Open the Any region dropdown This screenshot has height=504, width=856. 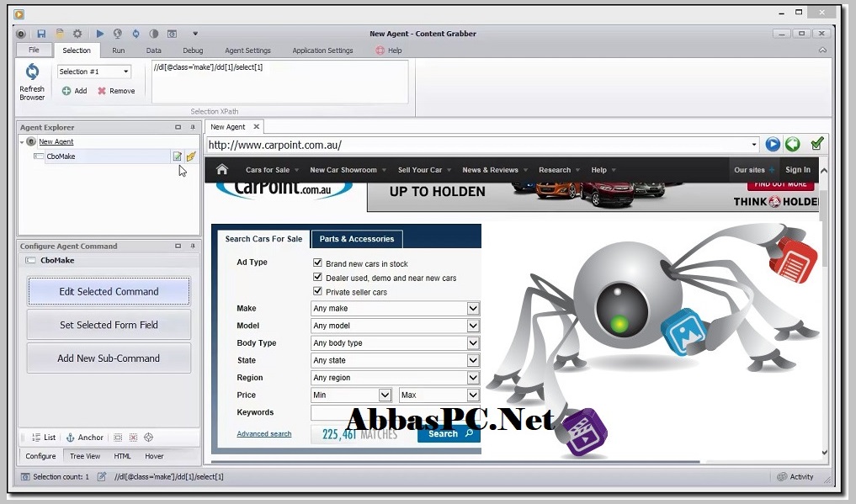pyautogui.click(x=473, y=378)
